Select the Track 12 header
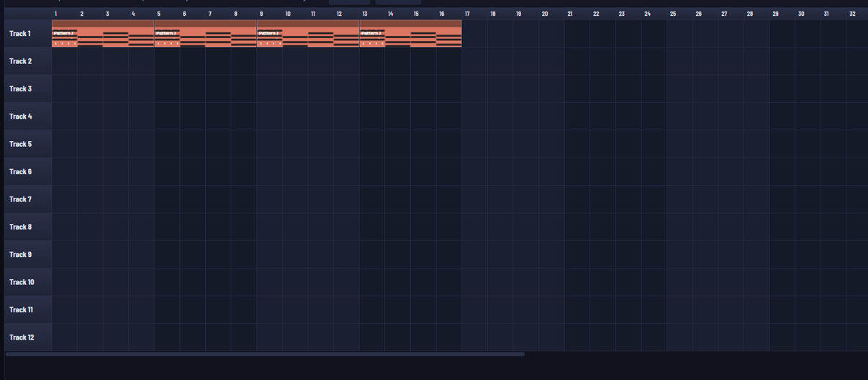The height and width of the screenshot is (380, 868). coord(28,337)
